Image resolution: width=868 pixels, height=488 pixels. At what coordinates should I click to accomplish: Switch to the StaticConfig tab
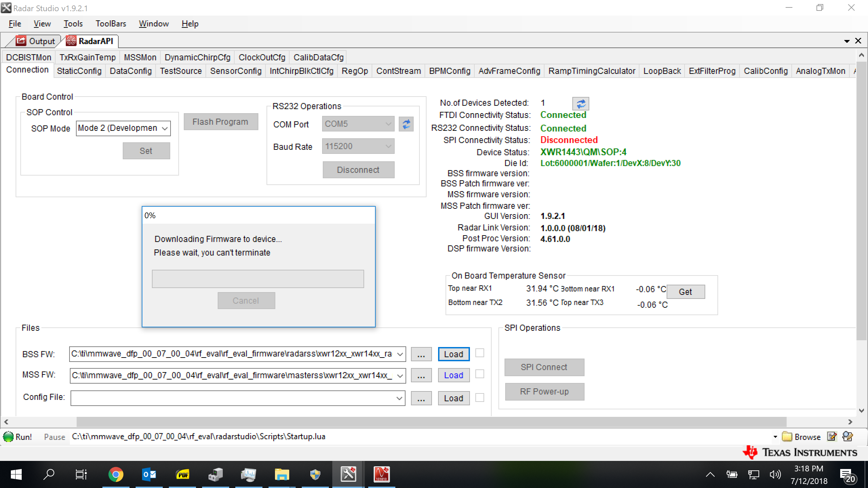click(79, 71)
